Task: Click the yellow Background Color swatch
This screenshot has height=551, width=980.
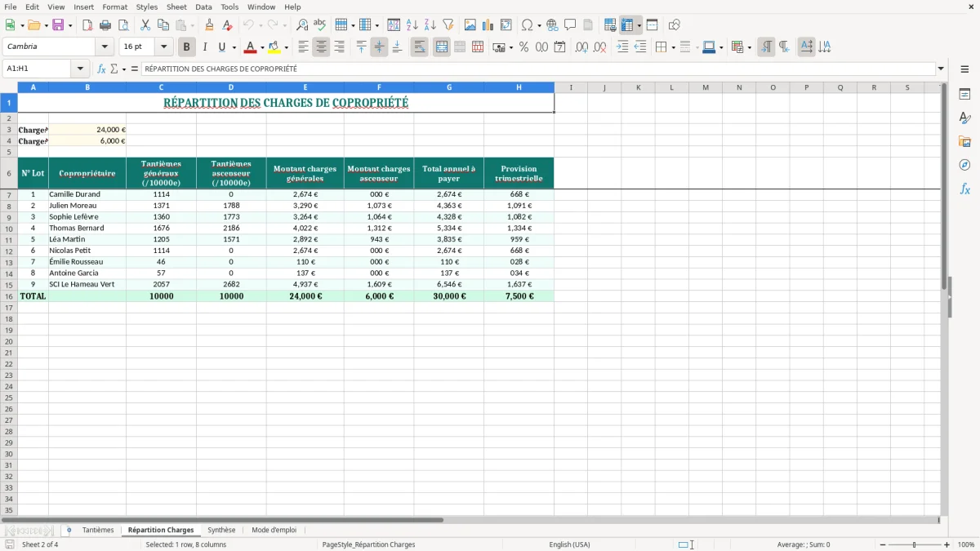Action: [274, 47]
